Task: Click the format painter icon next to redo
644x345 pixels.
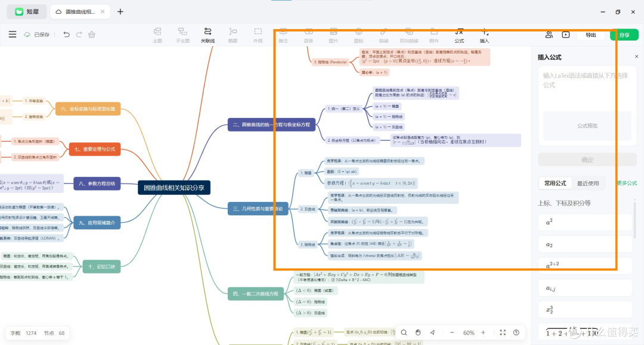Action: [x=92, y=35]
